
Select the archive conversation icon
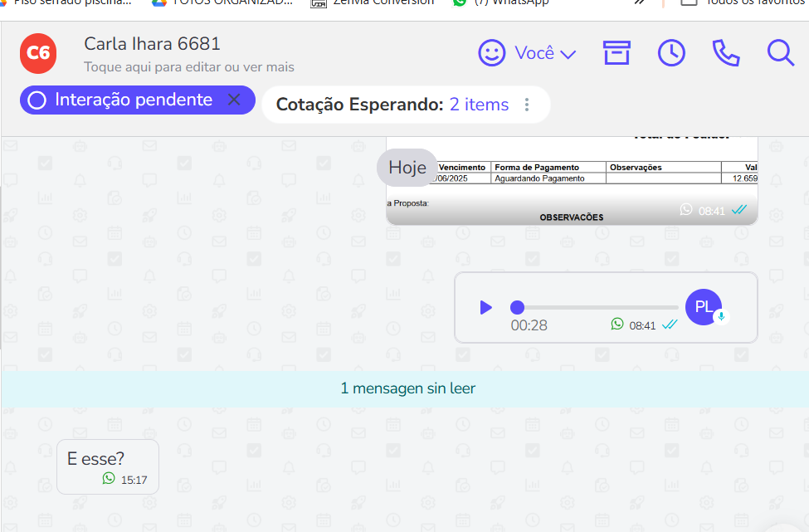click(616, 52)
